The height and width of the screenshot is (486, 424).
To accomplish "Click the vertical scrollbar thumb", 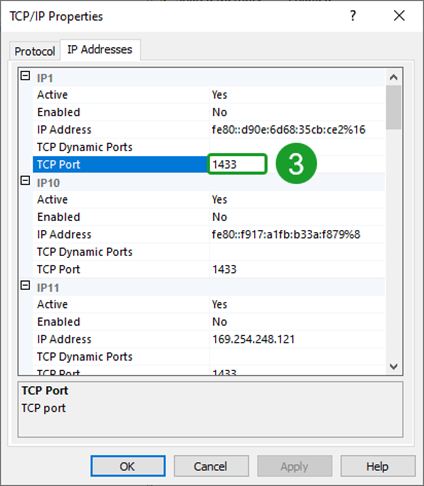I will pos(394,107).
